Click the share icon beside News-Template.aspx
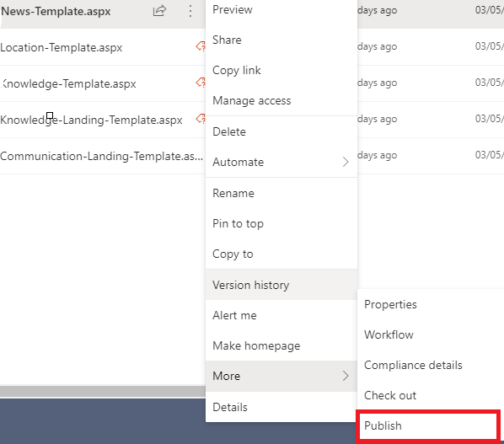This screenshot has width=504, height=444. coord(159,11)
